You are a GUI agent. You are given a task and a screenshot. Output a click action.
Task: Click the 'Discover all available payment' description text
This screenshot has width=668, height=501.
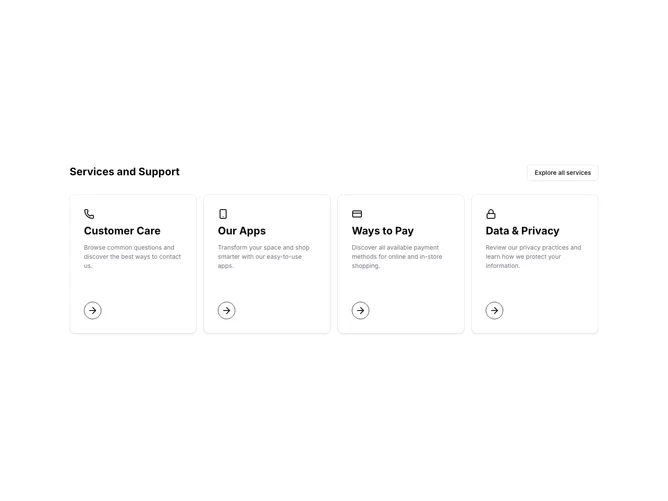[x=397, y=256]
